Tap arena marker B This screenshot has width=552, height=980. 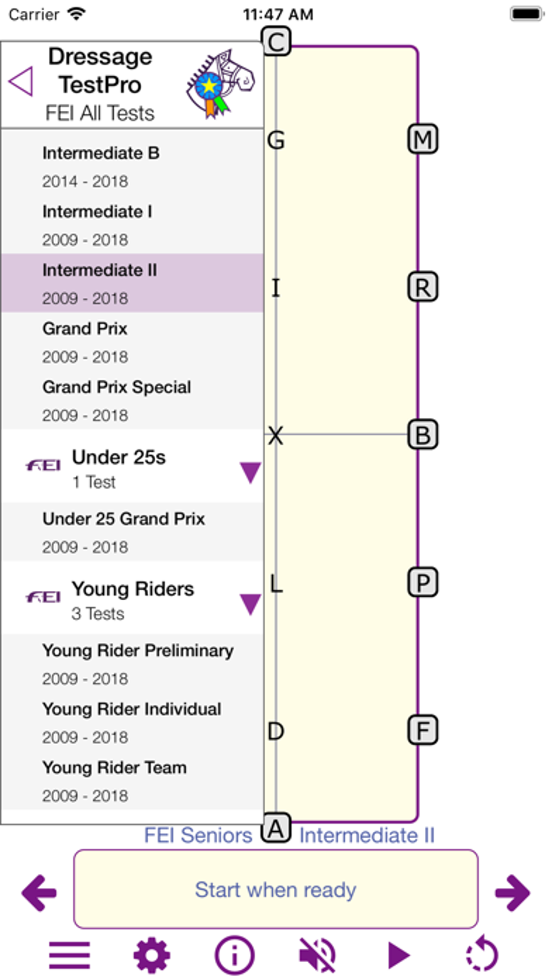(x=423, y=435)
